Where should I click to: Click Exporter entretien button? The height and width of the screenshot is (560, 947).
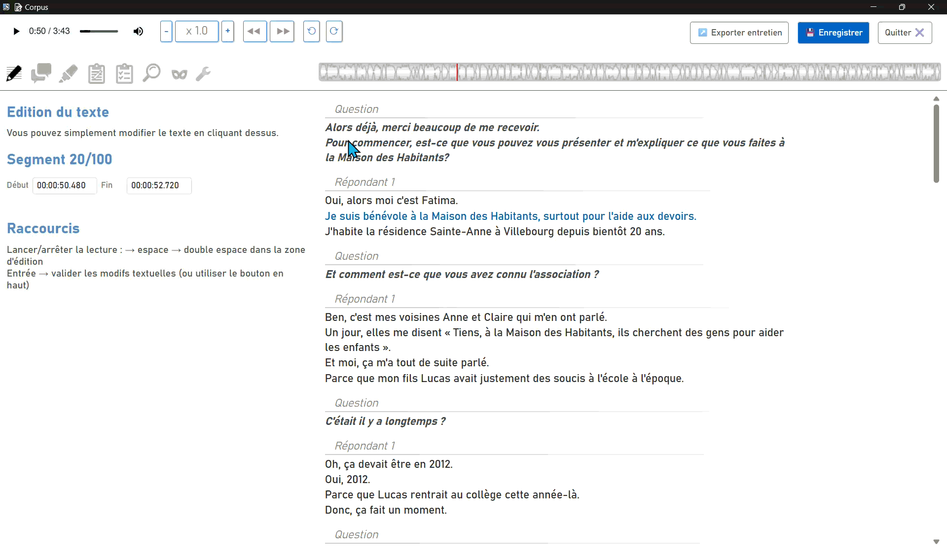point(739,33)
